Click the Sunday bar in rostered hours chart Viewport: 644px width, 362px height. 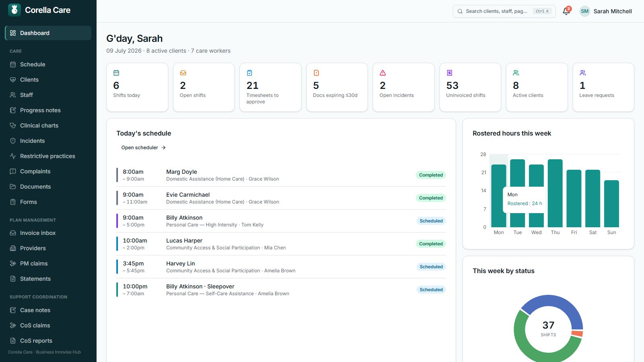pyautogui.click(x=611, y=204)
